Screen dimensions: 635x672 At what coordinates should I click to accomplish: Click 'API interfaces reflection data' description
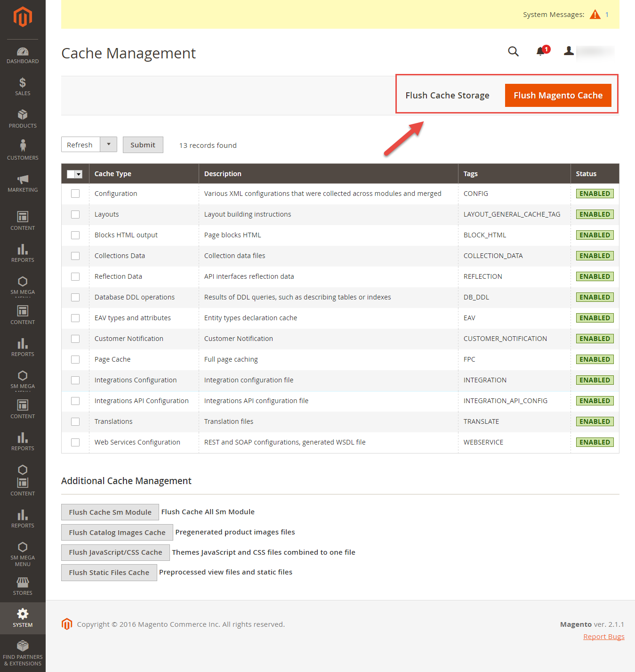[x=249, y=276]
